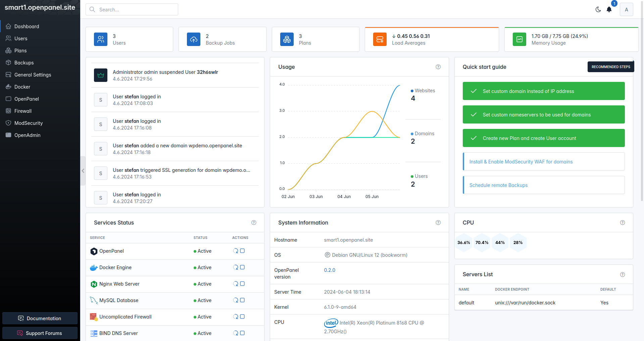Click the smart1.openpanel.site logo title
Image resolution: width=644 pixels, height=341 pixels.
tap(40, 7)
